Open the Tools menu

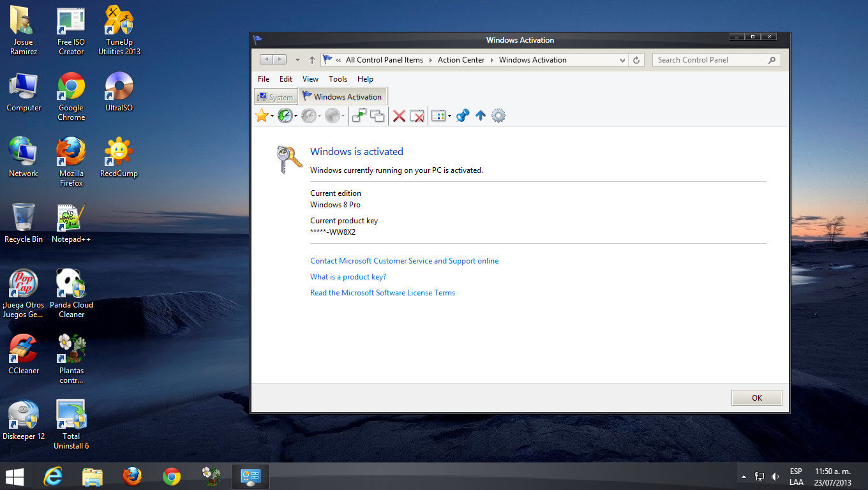tap(338, 79)
